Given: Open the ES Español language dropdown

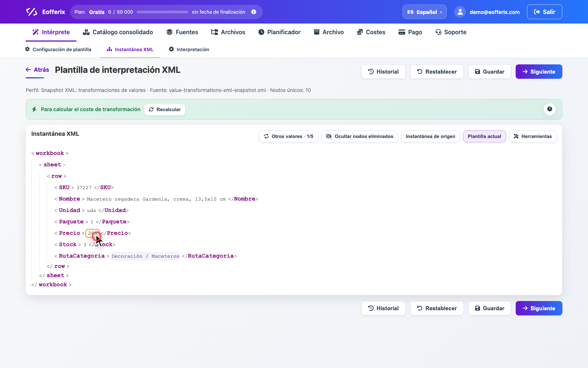Looking at the screenshot, I should (424, 12).
